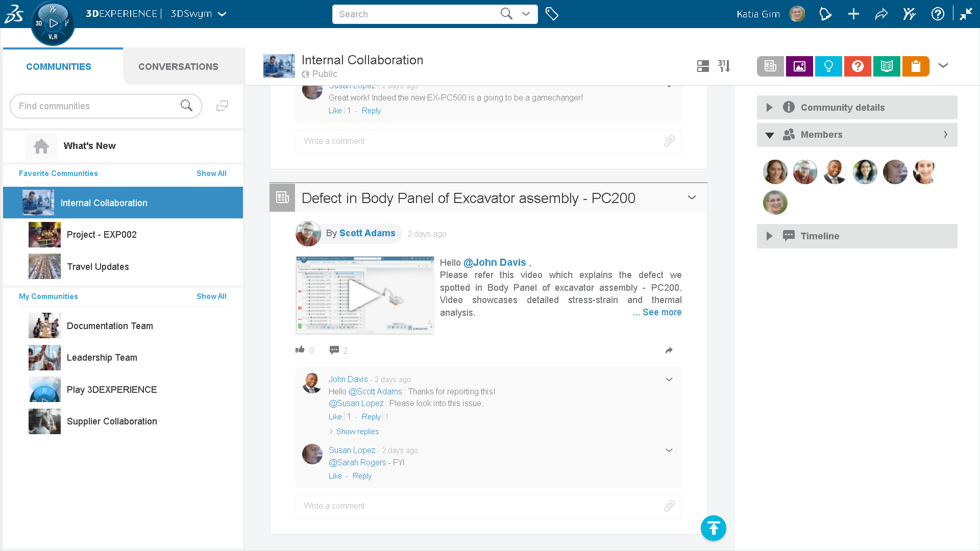Open the 3DSwym app dropdown

point(222,14)
